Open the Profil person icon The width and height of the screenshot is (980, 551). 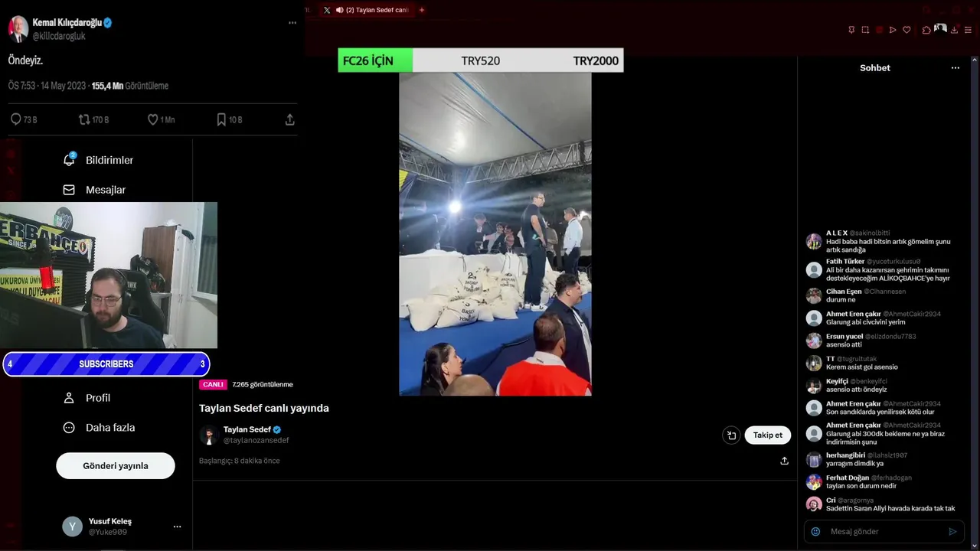[x=69, y=398]
